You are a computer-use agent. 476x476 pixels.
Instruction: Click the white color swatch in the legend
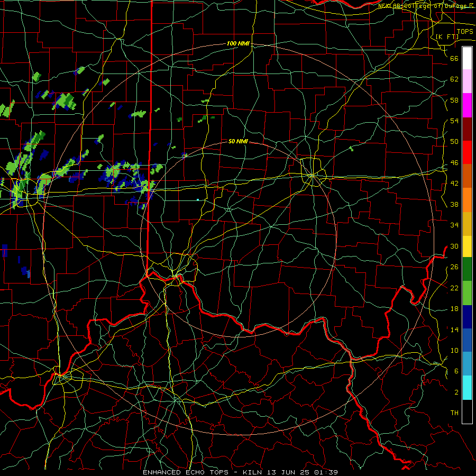click(467, 58)
